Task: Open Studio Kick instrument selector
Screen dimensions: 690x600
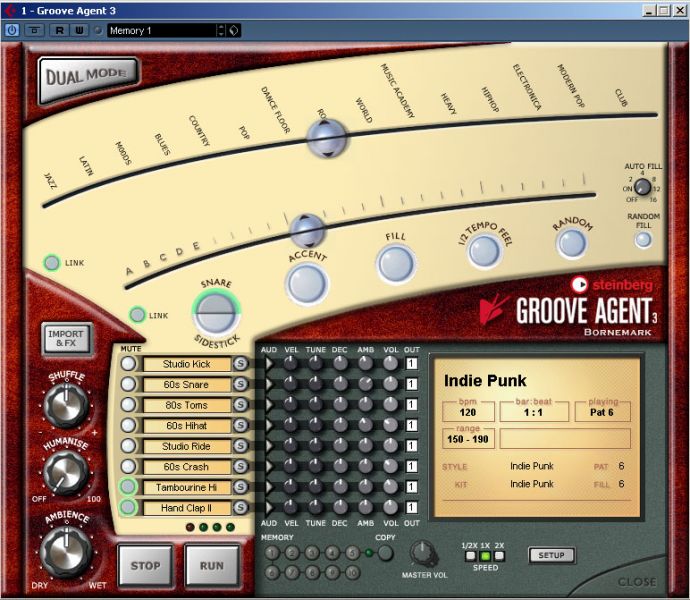Action: tap(187, 364)
